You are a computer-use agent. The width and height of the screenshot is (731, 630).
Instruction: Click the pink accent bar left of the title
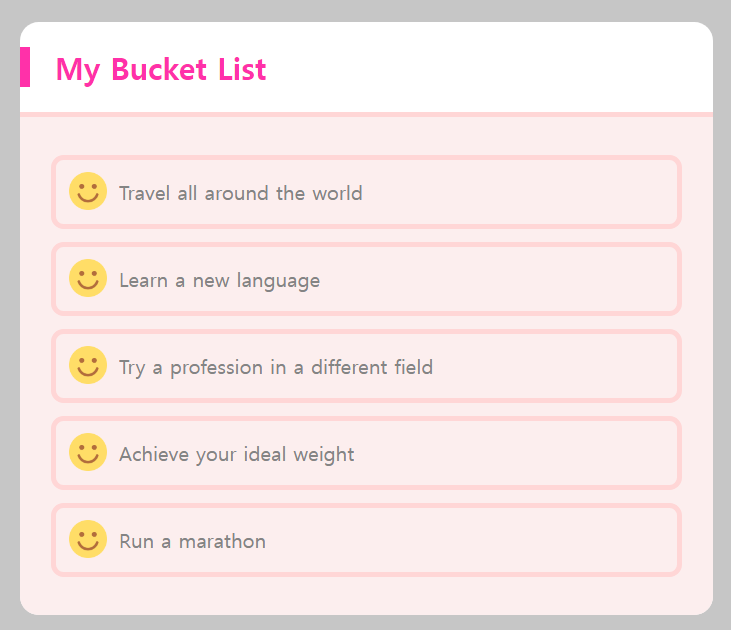click(x=25, y=67)
